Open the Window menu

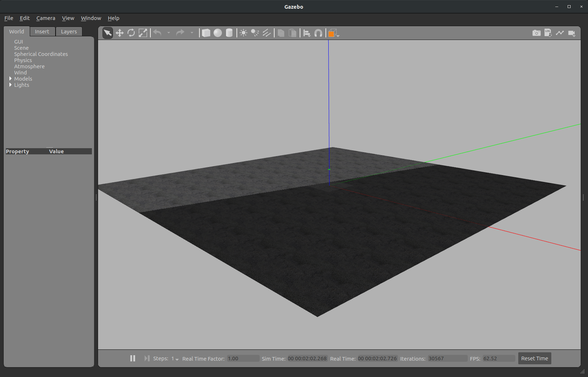point(91,18)
